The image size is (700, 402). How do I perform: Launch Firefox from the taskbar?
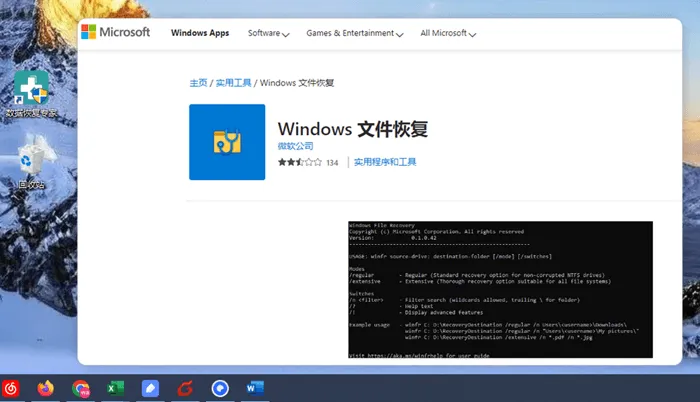[46, 389]
